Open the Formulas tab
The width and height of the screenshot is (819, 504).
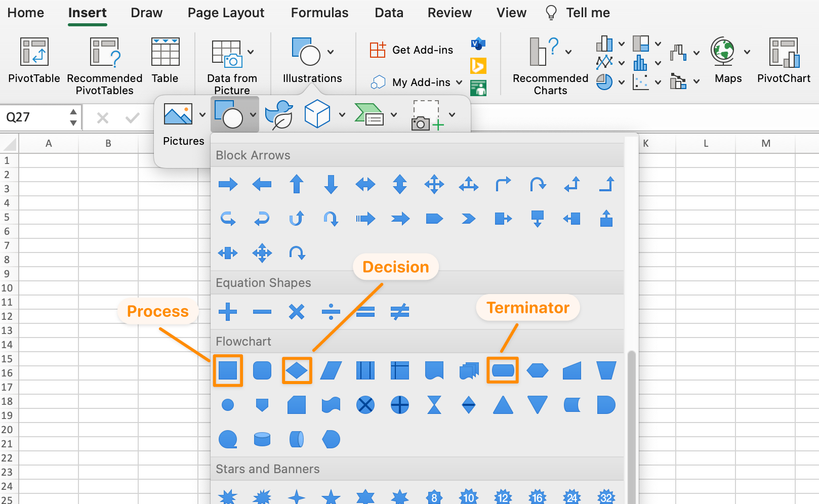tap(319, 13)
